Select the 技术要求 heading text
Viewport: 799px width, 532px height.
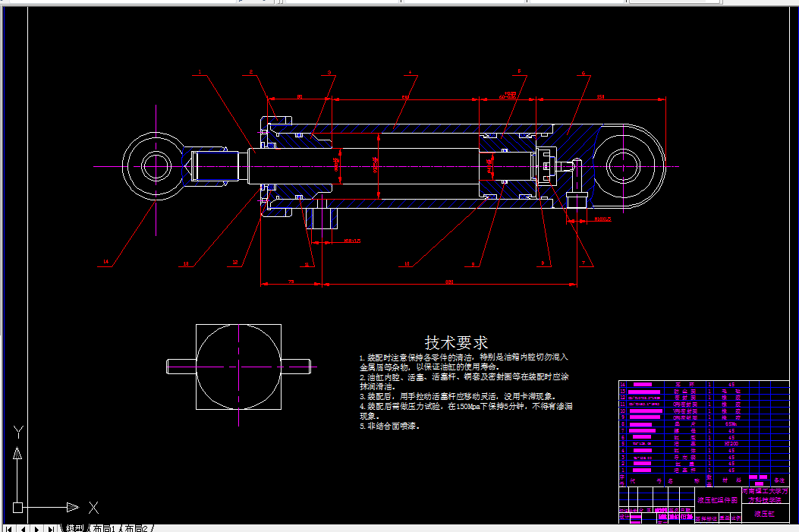tap(456, 342)
